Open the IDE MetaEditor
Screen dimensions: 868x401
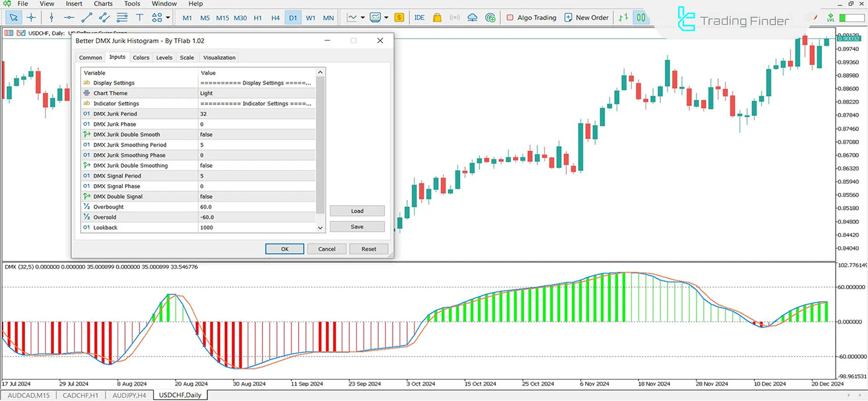(x=419, y=18)
